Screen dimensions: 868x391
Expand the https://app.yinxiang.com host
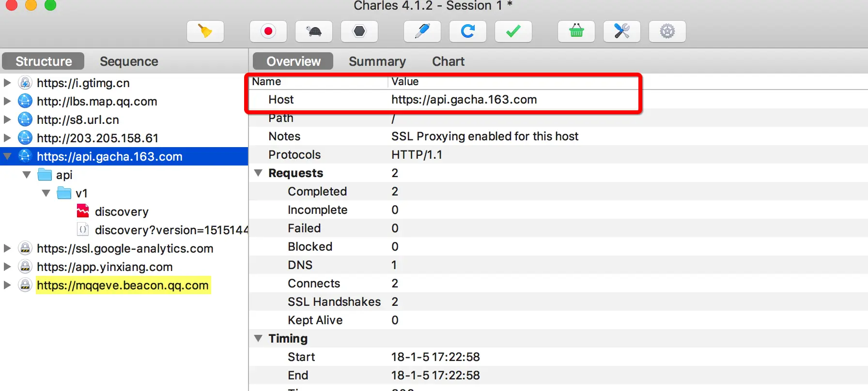[x=7, y=267]
